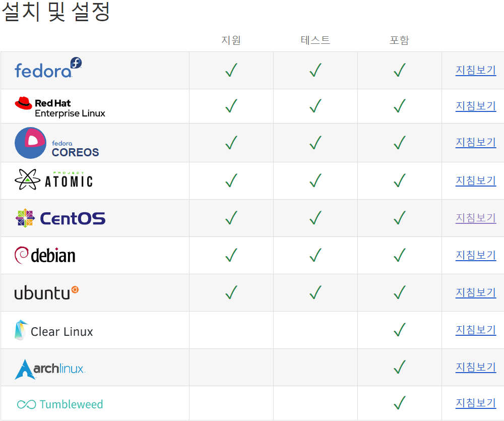Click the 포함 column header
This screenshot has height=421, width=504.
(399, 40)
